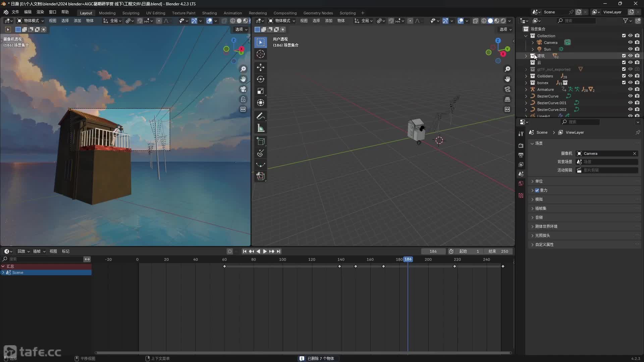644x362 pixels.
Task: Disable BezierCurve.001 in renders
Action: [637, 103]
